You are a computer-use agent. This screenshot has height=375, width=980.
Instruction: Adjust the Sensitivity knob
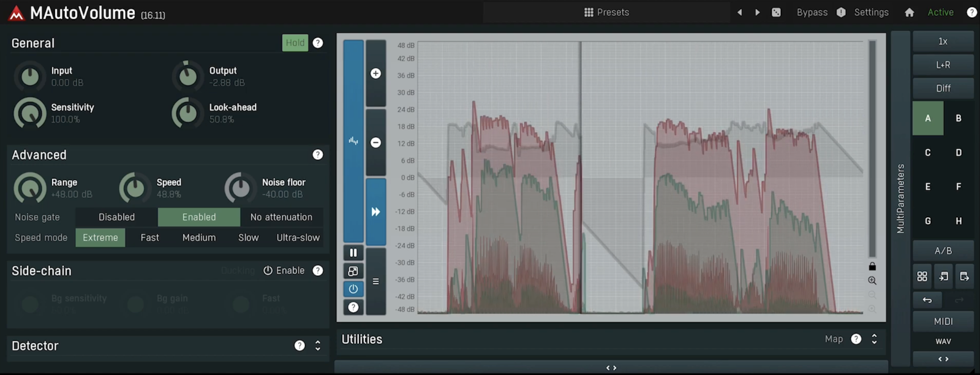[30, 113]
